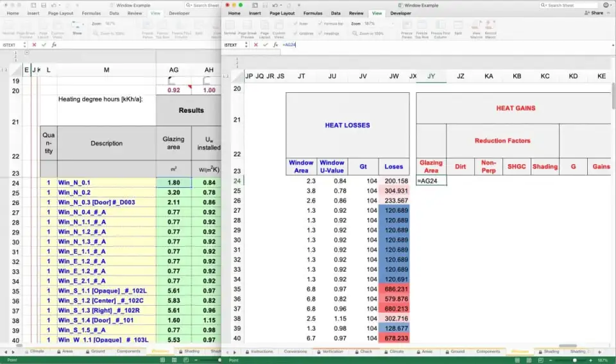616x364 pixels.
Task: Confirm the =AG24 formula with the green checkmark
Action: point(265,45)
